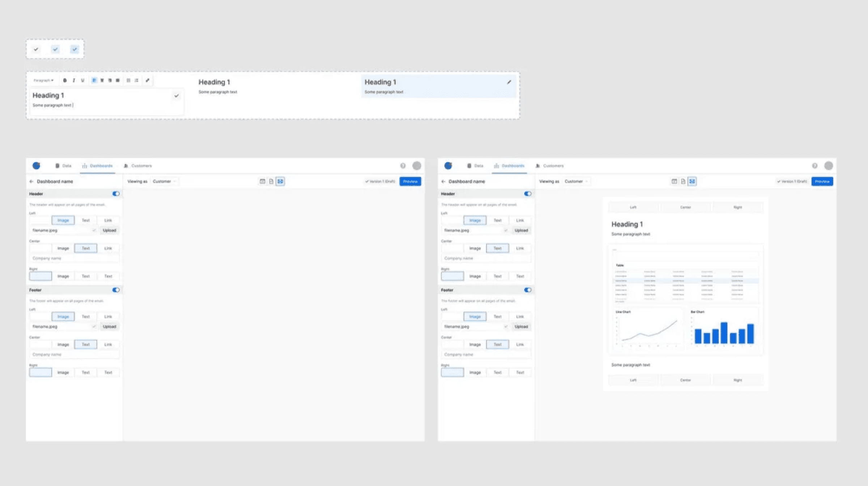Click the blue Preview button in left mockup
The width and height of the screenshot is (868, 486).
pos(410,181)
